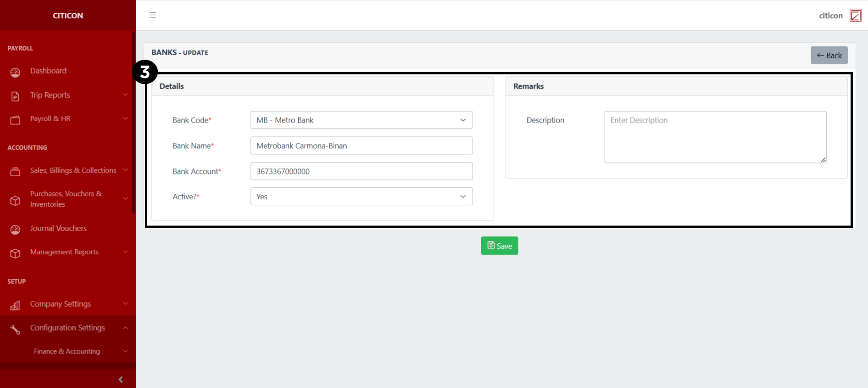Expand the Management Reports menu

[x=64, y=252]
